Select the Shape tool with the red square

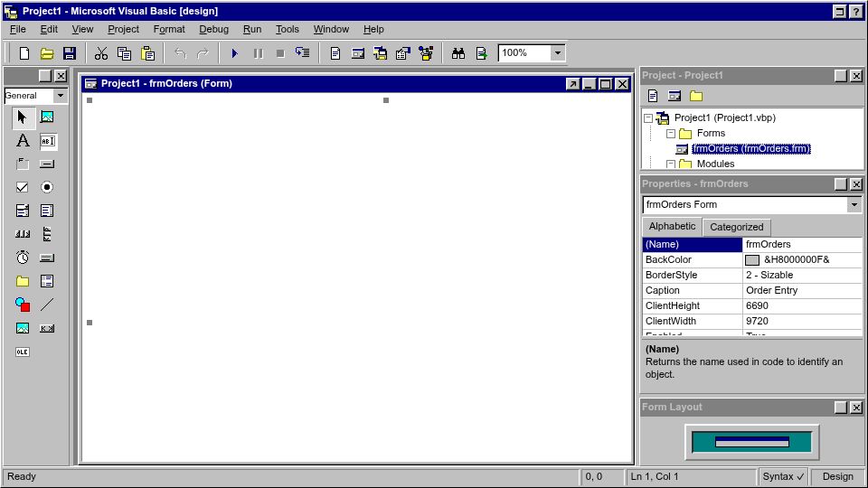click(x=22, y=305)
